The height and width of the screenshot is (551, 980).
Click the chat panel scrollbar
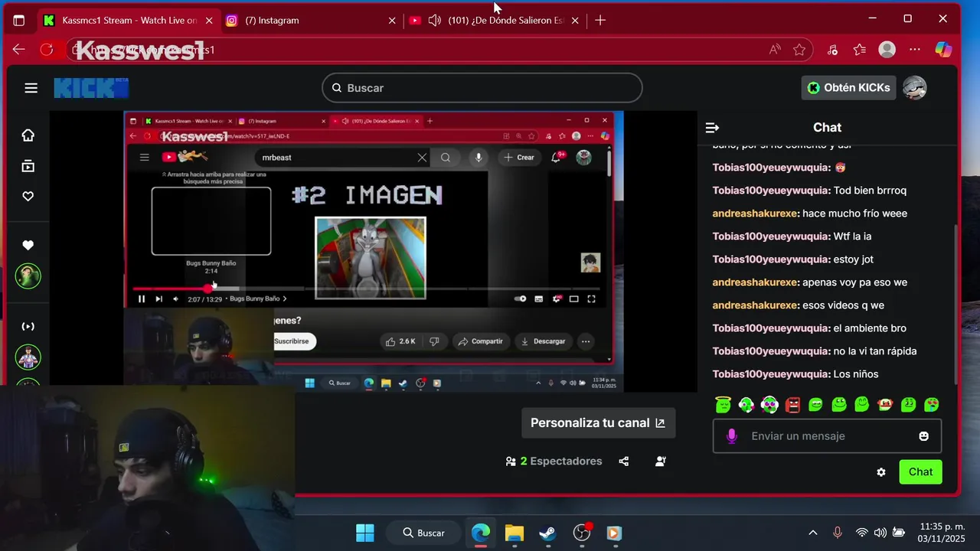pyautogui.click(x=955, y=306)
